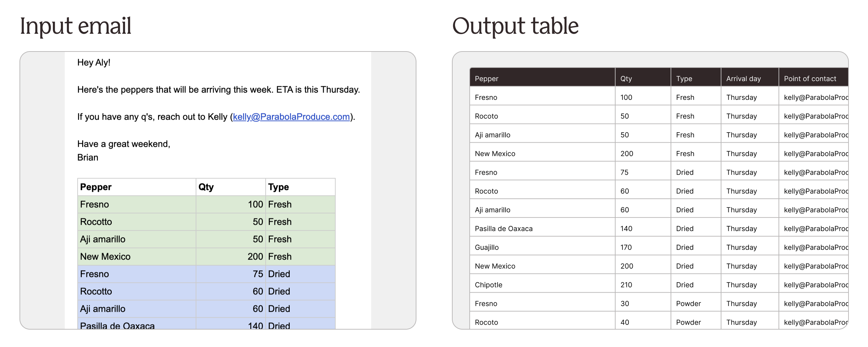Screen dimensions: 868x347
Task: Click the email table's Qty header cell
Action: [206, 187]
